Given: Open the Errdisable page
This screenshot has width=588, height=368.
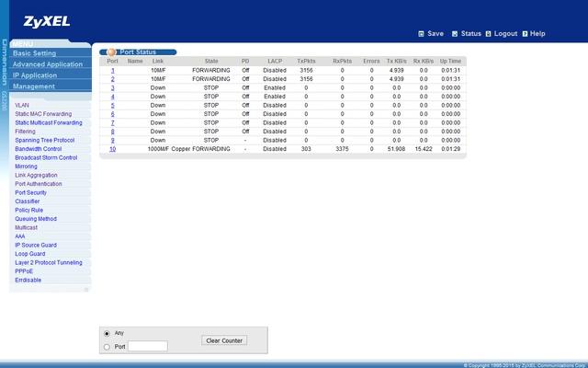Looking at the screenshot, I should tap(28, 280).
